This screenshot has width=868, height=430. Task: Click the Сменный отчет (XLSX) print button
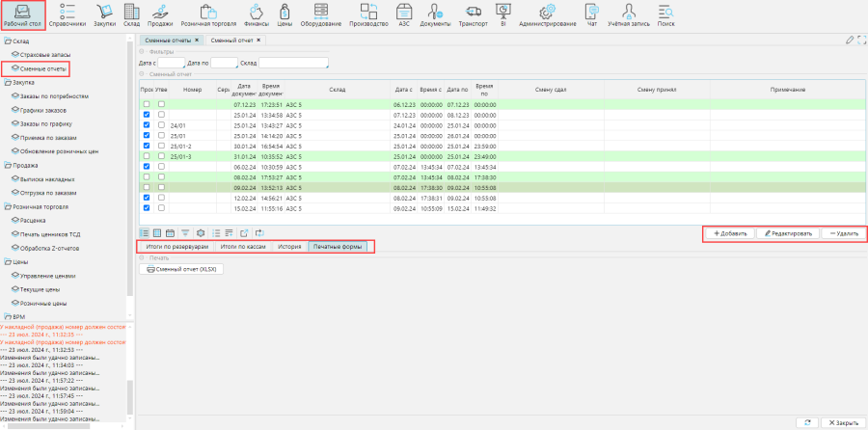coord(180,270)
